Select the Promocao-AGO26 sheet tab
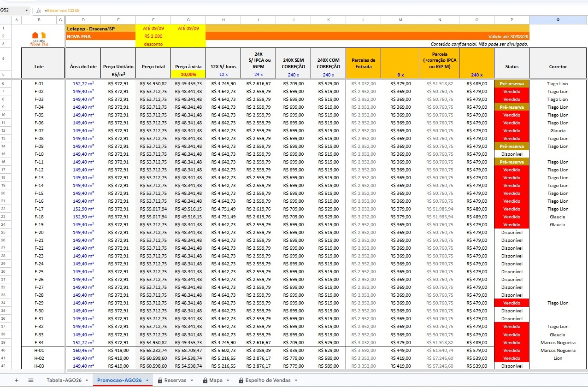 coord(119,380)
